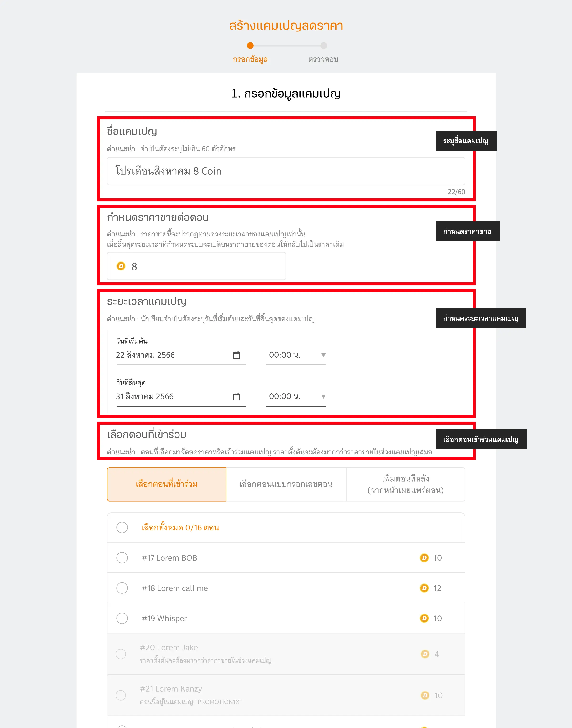Click coin icon in price field
The image size is (572, 728).
click(121, 266)
